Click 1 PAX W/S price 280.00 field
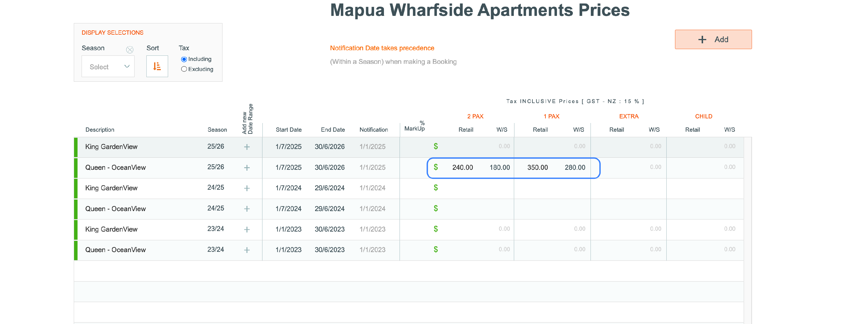868x324 pixels. tap(575, 167)
